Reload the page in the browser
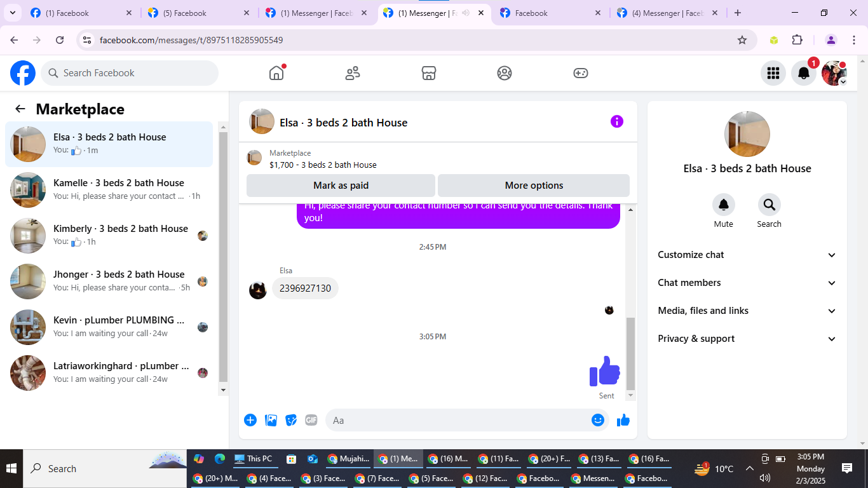Screen dimensions: 868x488 [x=60, y=40]
